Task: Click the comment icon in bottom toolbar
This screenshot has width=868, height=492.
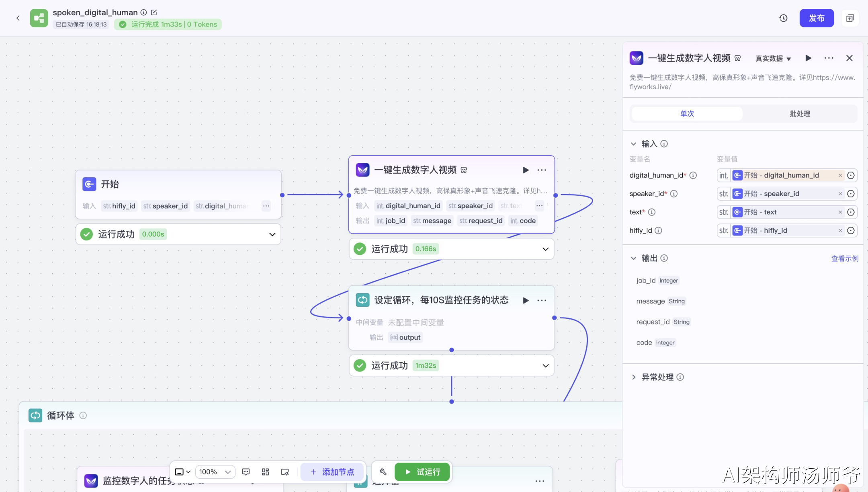Action: pyautogui.click(x=246, y=472)
